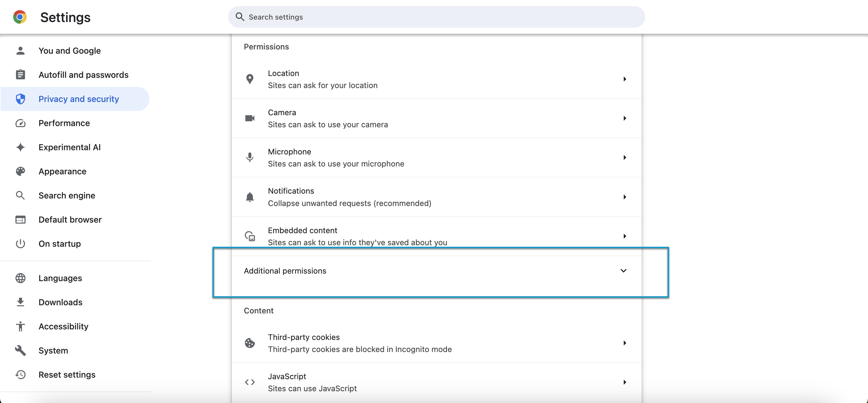Open the Location settings via its arrow
This screenshot has width=868, height=403.
tap(625, 79)
